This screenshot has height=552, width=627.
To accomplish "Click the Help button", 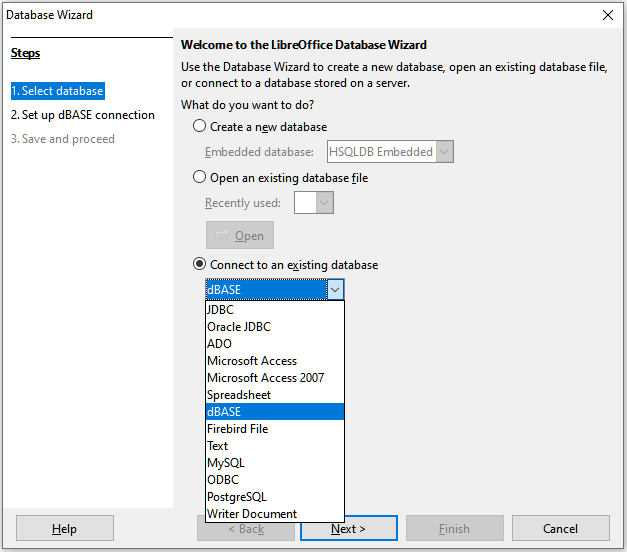I will tap(65, 528).
